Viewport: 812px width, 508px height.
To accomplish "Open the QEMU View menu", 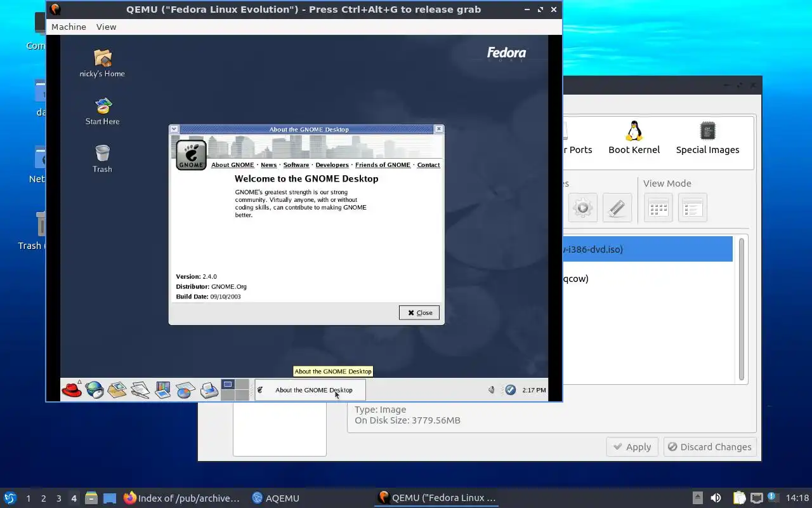I will coord(106,27).
